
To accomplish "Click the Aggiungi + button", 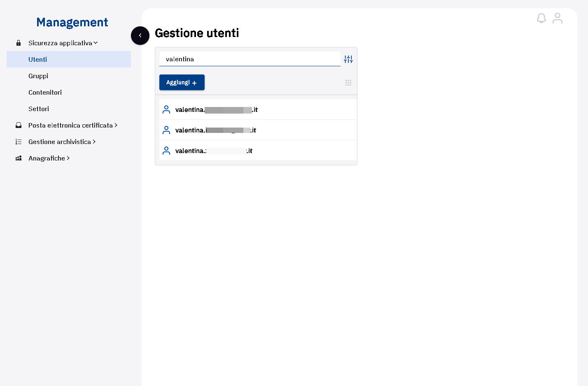I will tap(182, 82).
